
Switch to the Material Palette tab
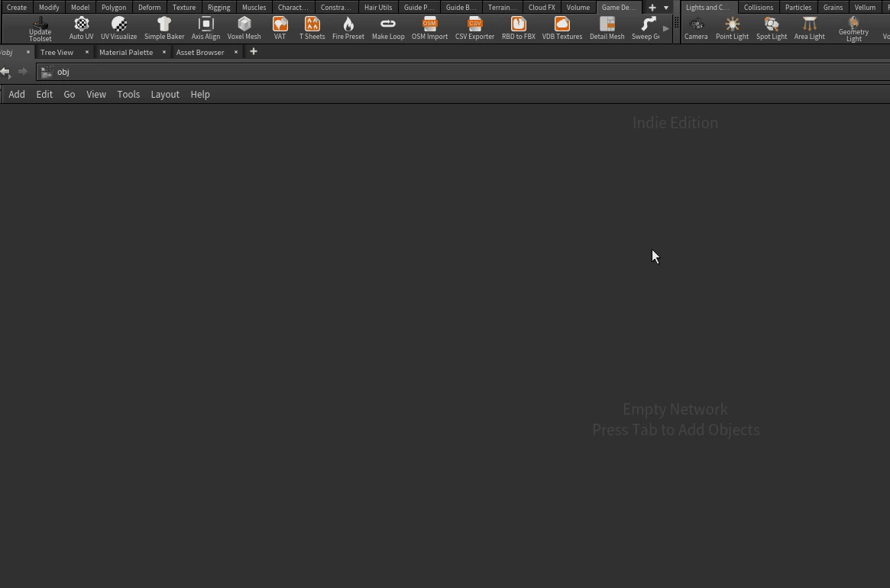point(126,52)
